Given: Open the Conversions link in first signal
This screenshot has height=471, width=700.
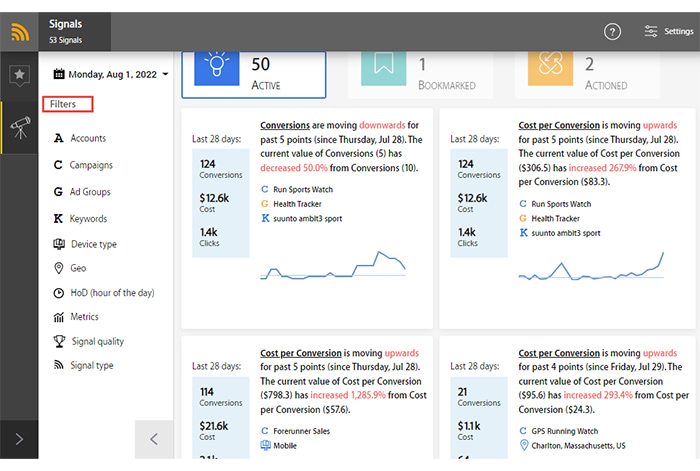Looking at the screenshot, I should [285, 125].
